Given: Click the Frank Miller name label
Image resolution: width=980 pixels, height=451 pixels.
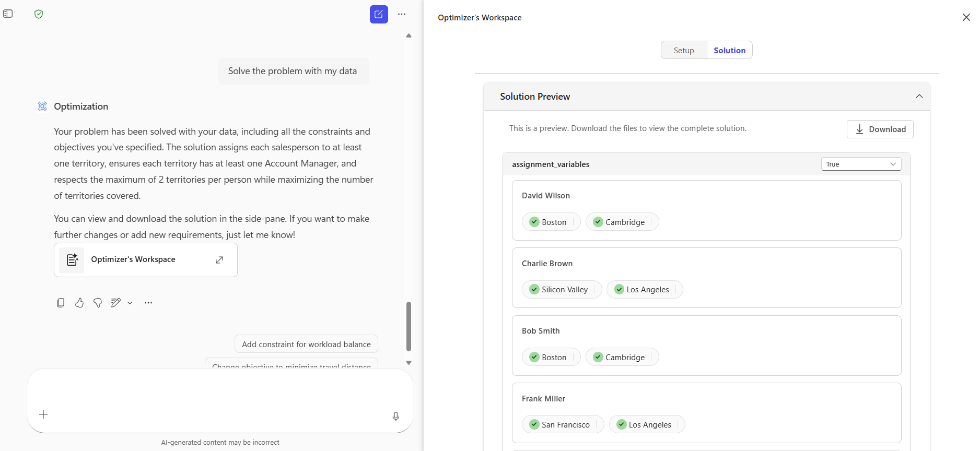Looking at the screenshot, I should point(543,399).
